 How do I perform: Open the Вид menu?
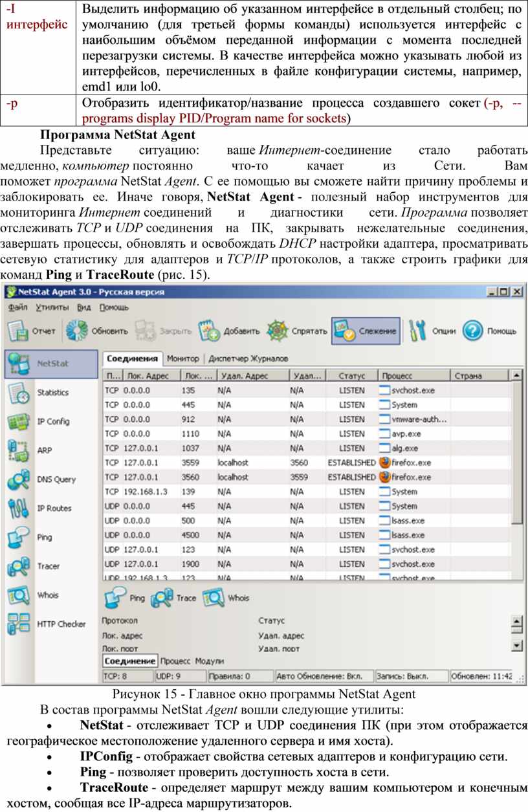[84, 307]
